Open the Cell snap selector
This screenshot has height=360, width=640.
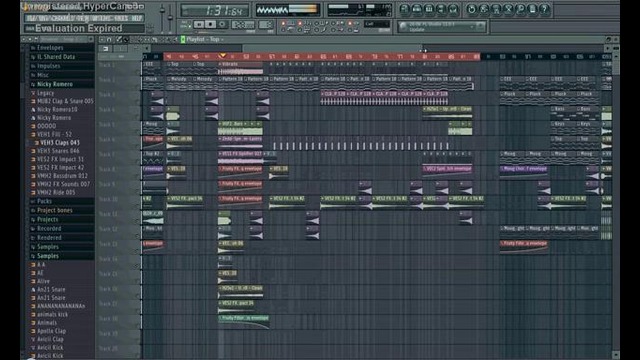click(x=377, y=24)
